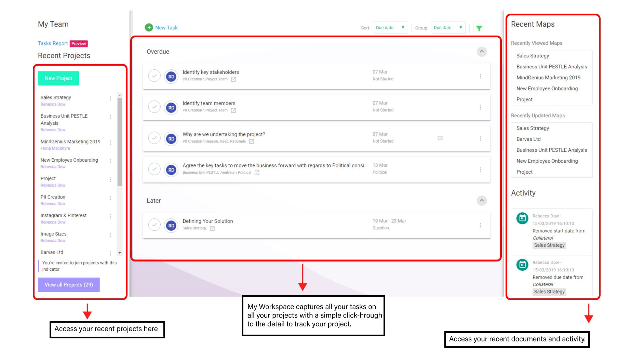Collapse the Overdue task section

[x=482, y=52]
